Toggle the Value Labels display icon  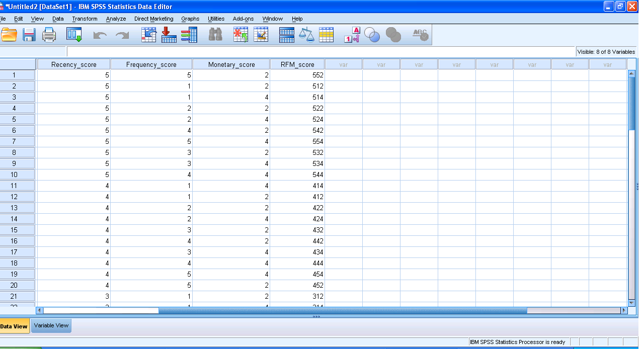pyautogui.click(x=352, y=35)
